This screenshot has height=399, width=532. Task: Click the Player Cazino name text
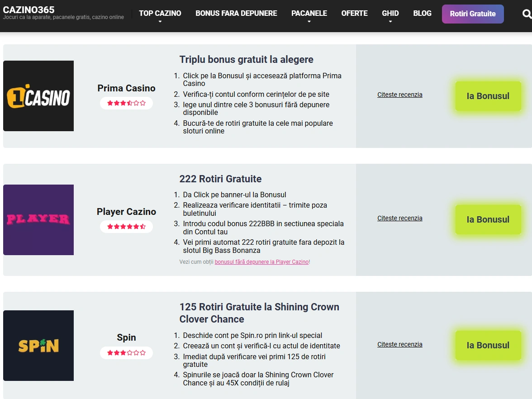click(x=126, y=212)
